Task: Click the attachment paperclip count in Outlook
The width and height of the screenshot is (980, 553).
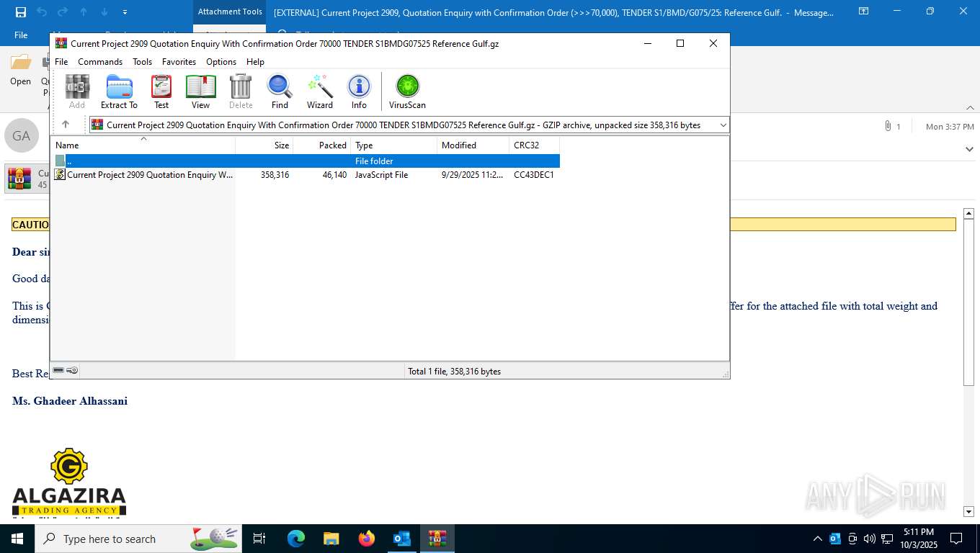Action: [892, 126]
